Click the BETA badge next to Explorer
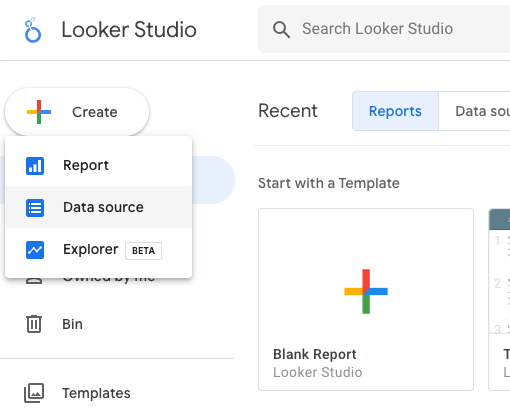The height and width of the screenshot is (408, 510). point(143,251)
